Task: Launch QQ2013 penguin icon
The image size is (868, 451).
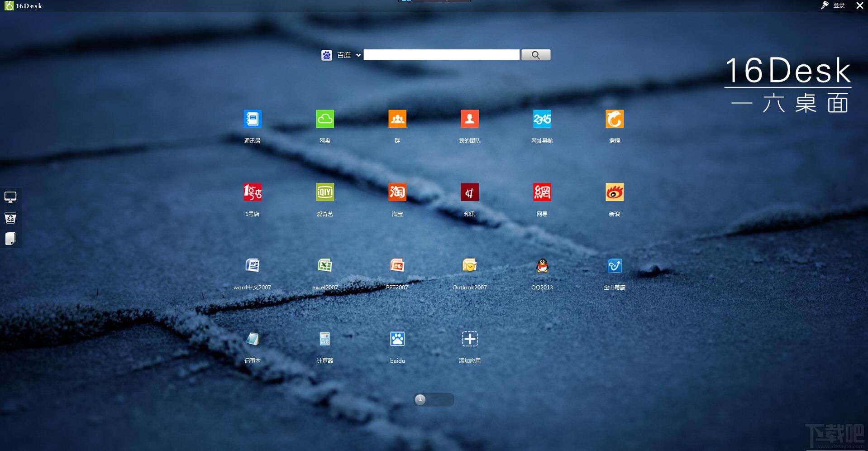Action: point(542,265)
